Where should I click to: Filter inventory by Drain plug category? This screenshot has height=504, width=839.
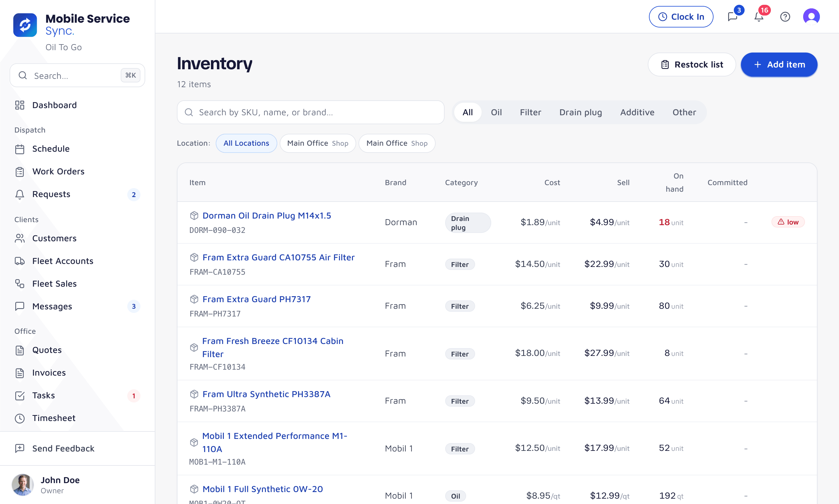(x=581, y=112)
